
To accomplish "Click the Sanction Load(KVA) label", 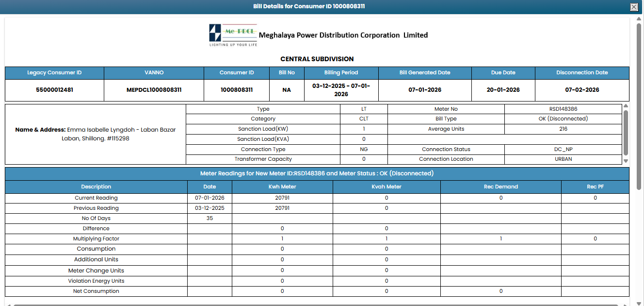I will click(263, 139).
